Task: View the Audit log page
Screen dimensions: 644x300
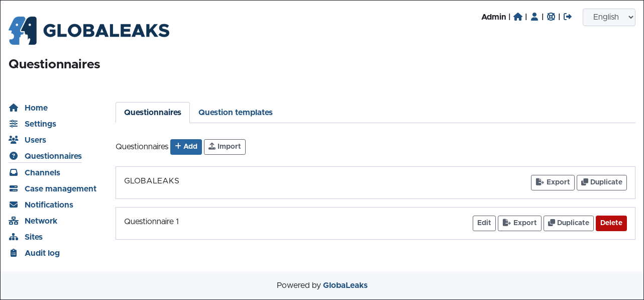Action: pyautogui.click(x=42, y=253)
